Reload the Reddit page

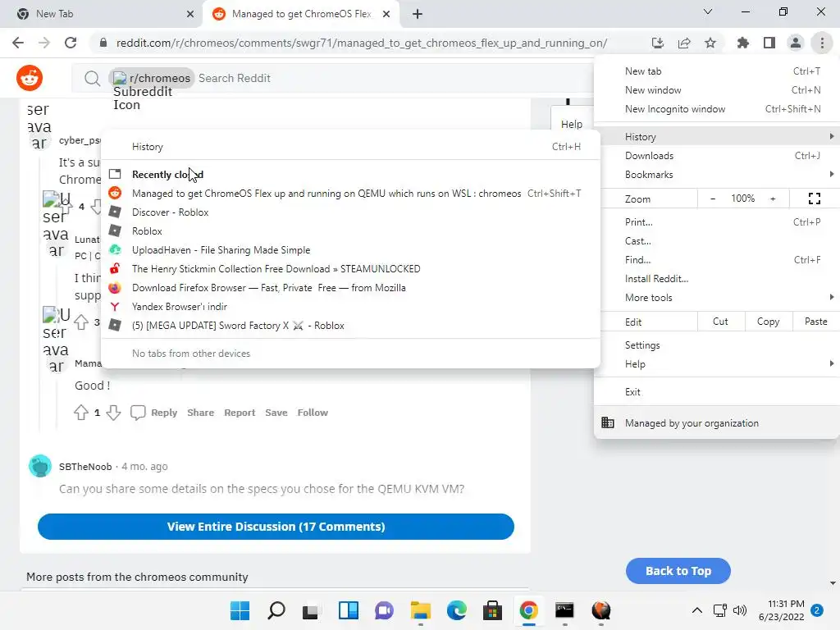(71, 43)
